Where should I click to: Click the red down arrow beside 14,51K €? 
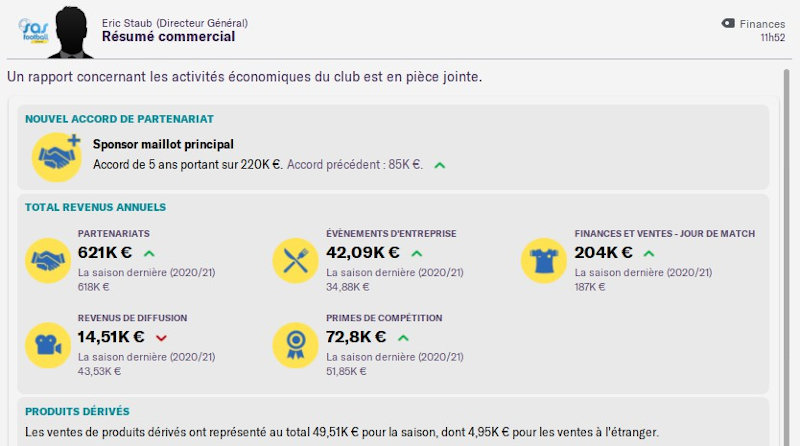click(x=161, y=337)
